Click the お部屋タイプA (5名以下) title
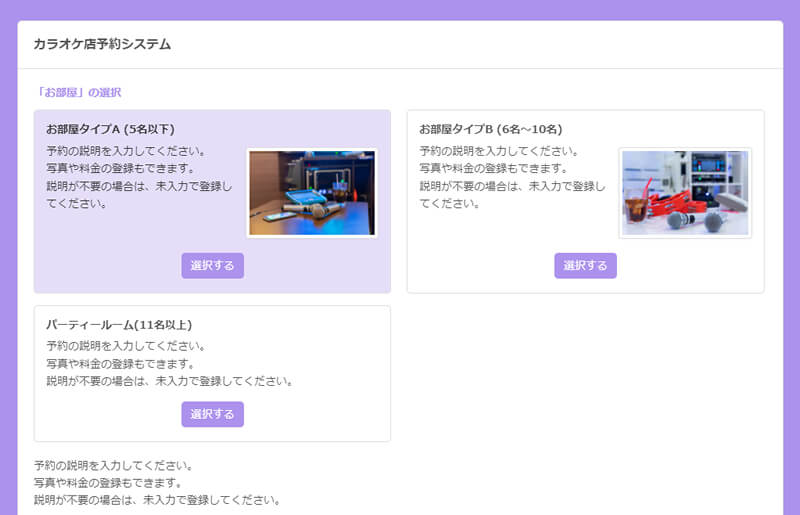 [111, 129]
